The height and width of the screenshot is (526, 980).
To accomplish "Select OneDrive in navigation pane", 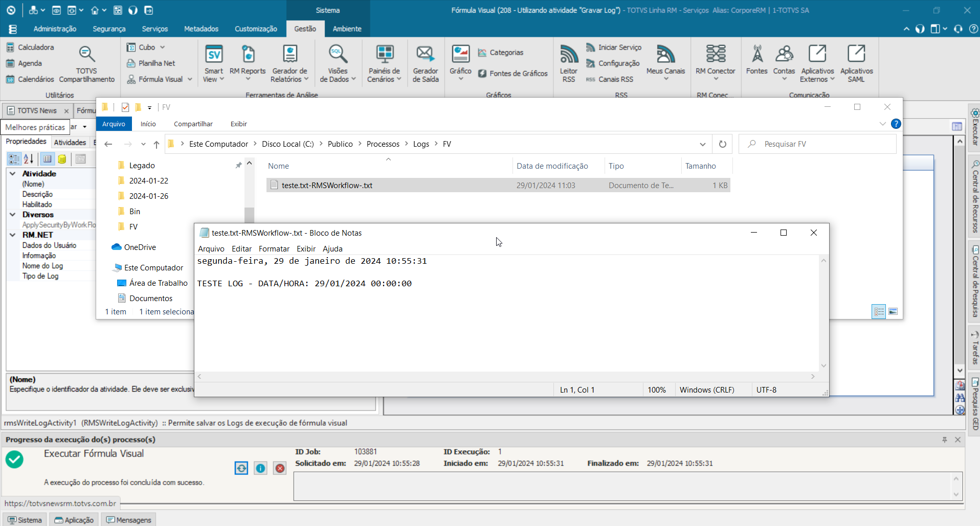I will [134, 247].
